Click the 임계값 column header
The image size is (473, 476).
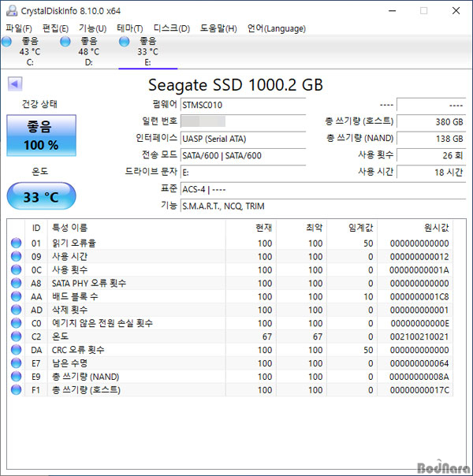coord(352,228)
